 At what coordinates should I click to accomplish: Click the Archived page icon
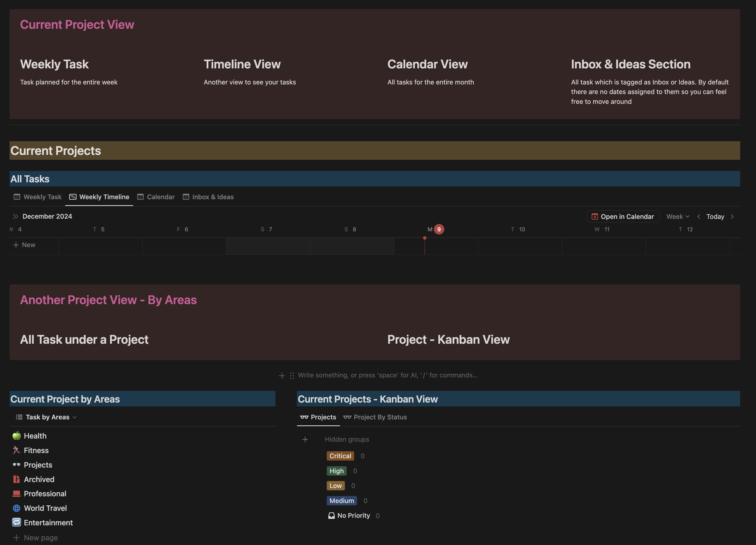coord(16,479)
